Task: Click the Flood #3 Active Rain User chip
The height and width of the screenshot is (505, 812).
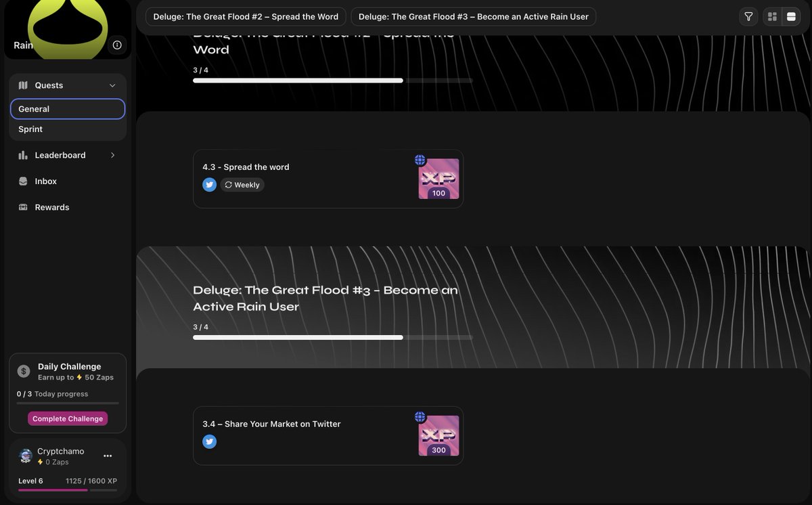Action: [x=474, y=17]
